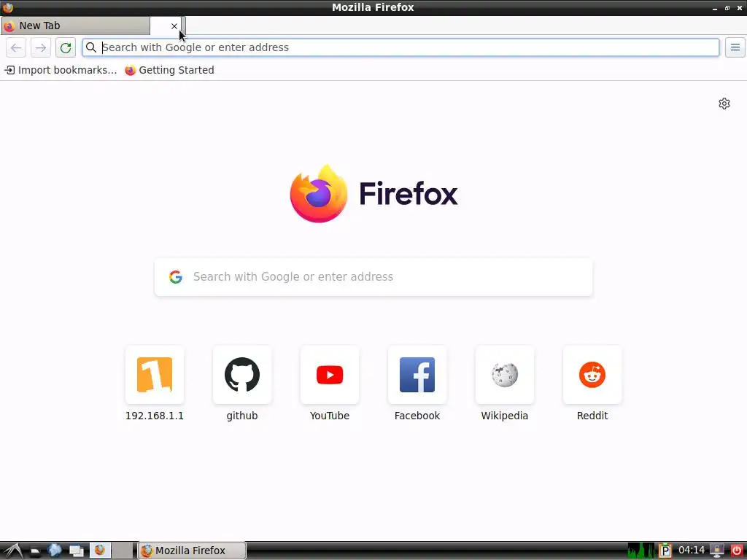Screen dimensions: 747x560
Task: Open the YouTube shortcut tile
Action: (330, 375)
